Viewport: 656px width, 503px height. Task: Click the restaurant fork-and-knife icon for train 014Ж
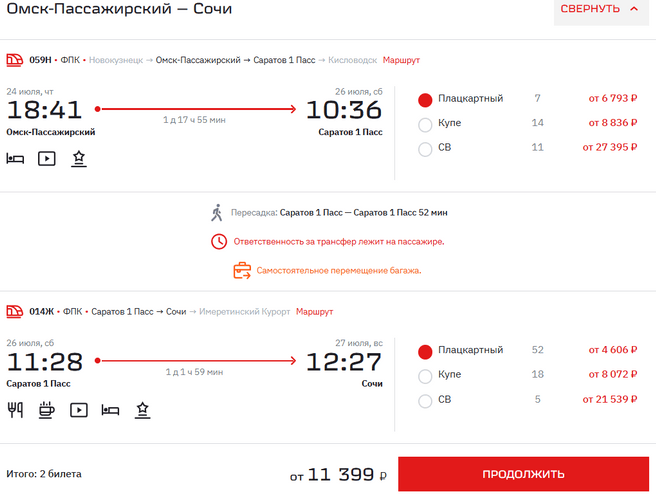15,409
